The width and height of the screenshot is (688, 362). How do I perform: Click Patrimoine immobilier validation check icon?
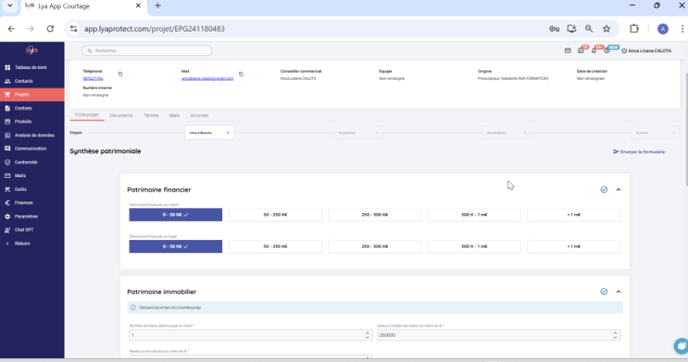(x=604, y=292)
